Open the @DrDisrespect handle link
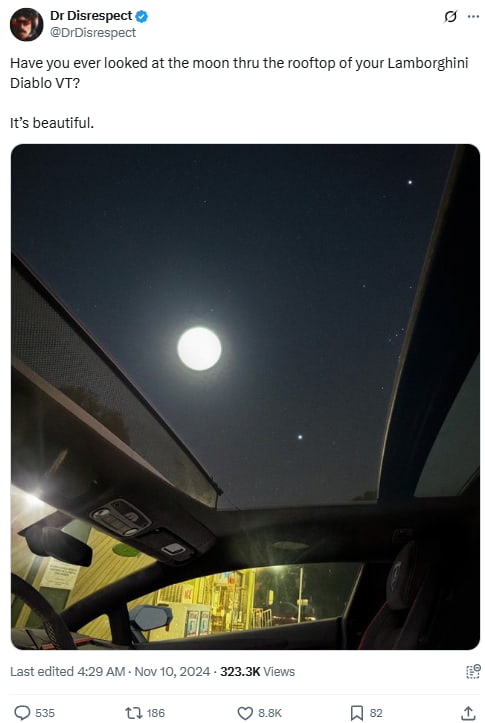This screenshot has height=723, width=485. pyautogui.click(x=93, y=33)
